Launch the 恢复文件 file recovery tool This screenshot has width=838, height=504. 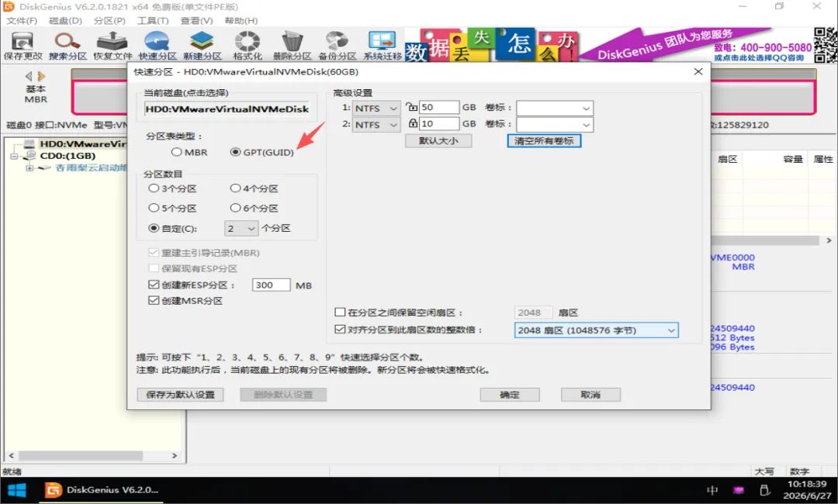(113, 46)
